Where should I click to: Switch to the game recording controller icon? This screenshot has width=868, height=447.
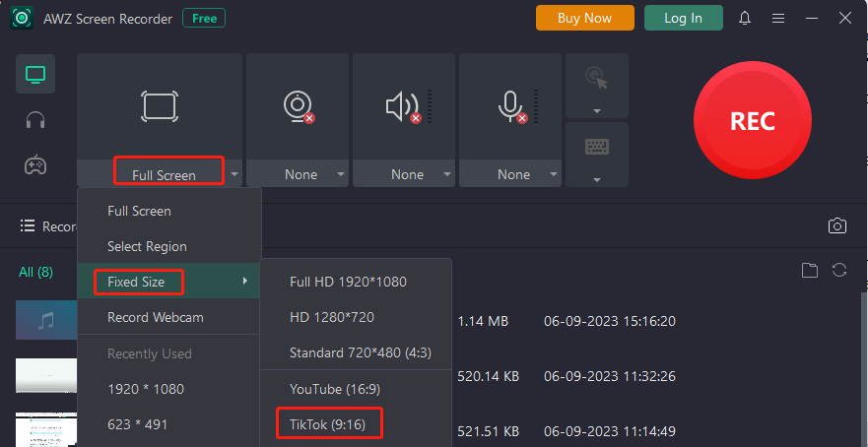(35, 164)
